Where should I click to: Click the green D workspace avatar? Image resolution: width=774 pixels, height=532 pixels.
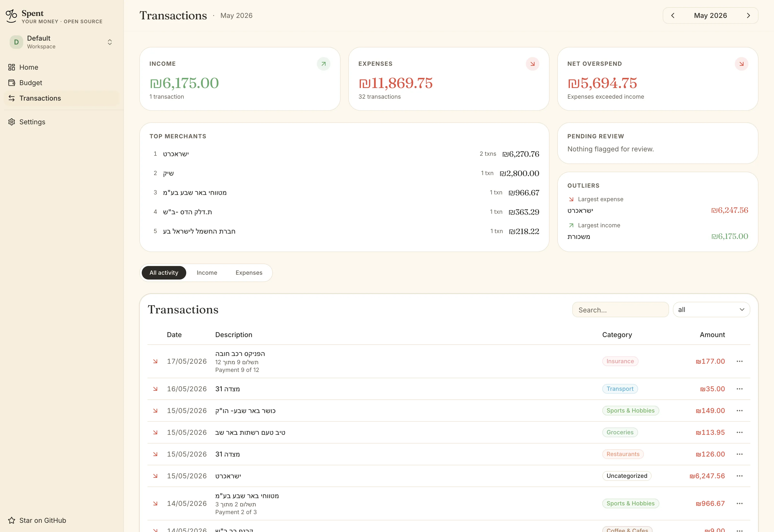(x=16, y=42)
